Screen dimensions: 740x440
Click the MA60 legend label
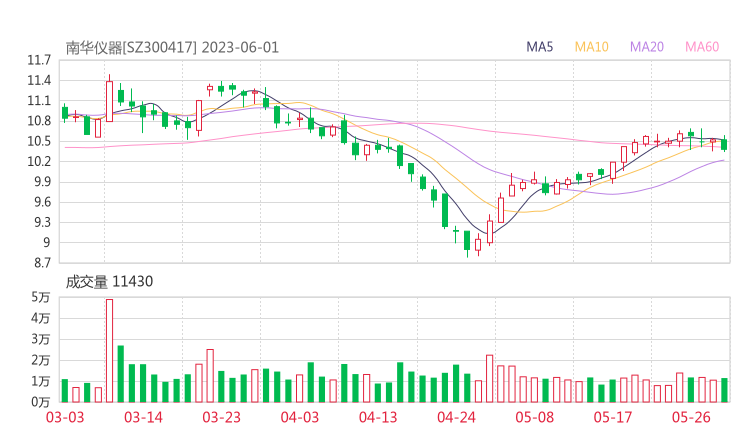tap(702, 47)
